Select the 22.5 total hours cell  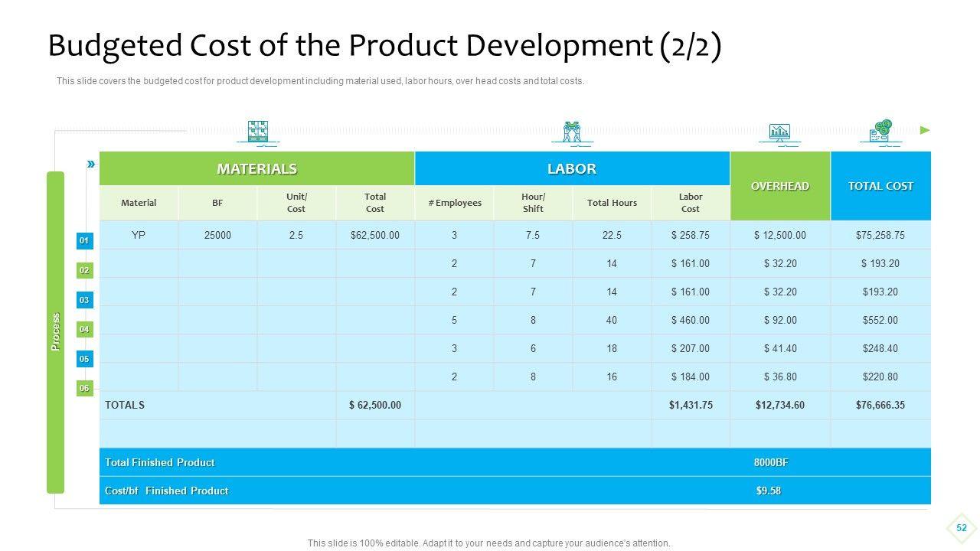[x=612, y=235]
